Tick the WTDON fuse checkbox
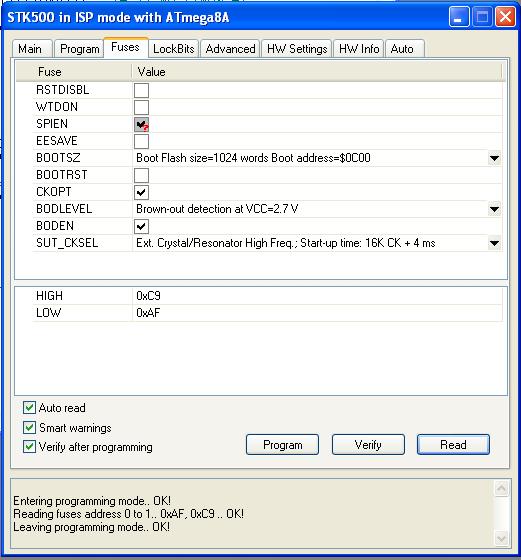 point(141,107)
